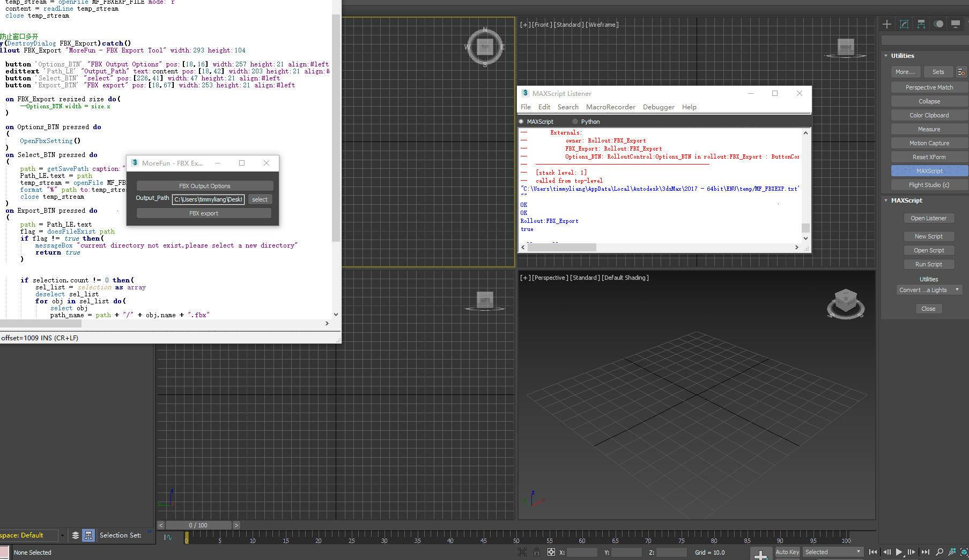
Task: Click the time slider 0 / 100 handle
Action: (x=198, y=525)
